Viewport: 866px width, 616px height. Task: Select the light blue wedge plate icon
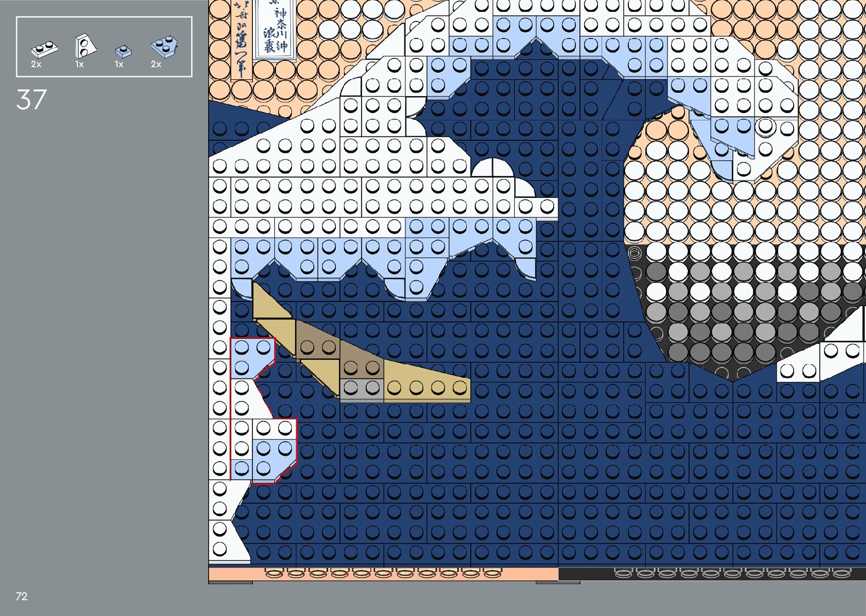click(165, 47)
